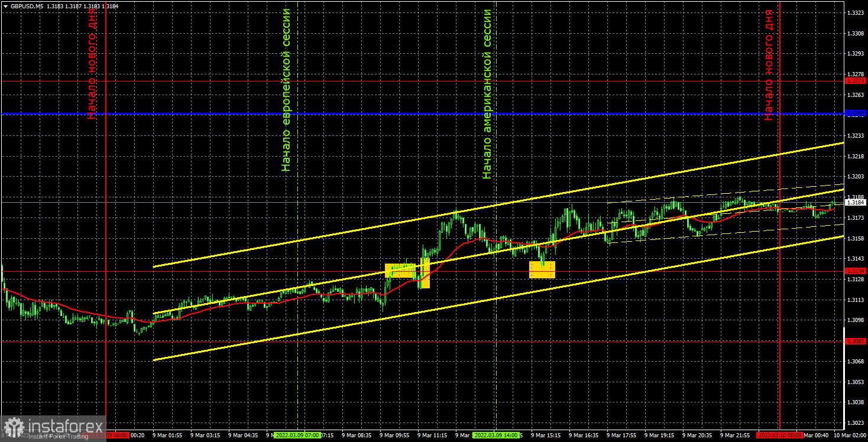Select the red time label 2022.03.09 00:00
Screen dimensions: 868x442
(x=106, y=435)
